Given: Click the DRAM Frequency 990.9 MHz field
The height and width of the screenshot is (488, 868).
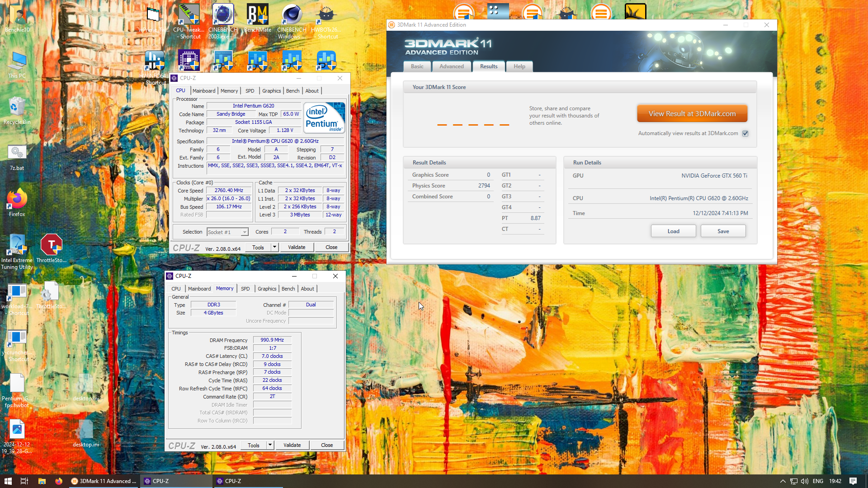Looking at the screenshot, I should (272, 340).
